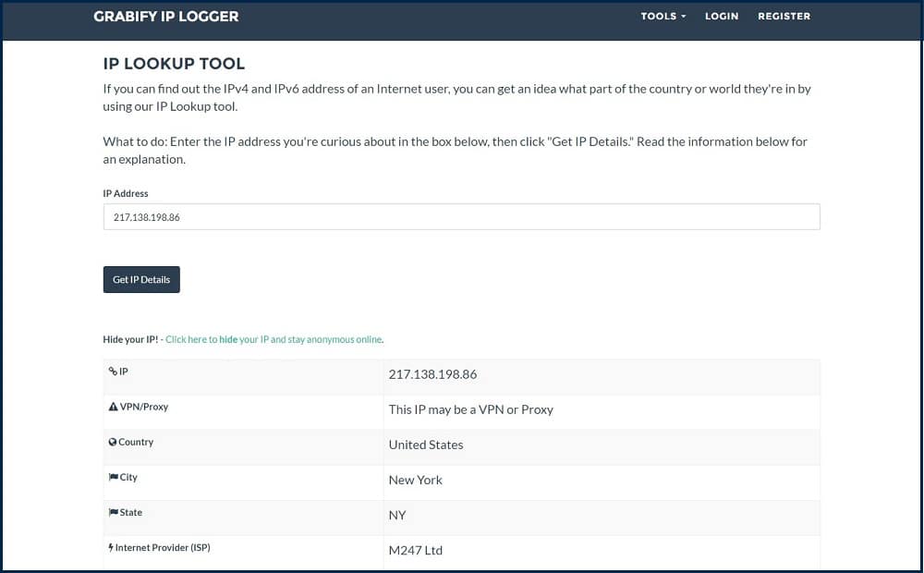Click the Grabify IP Logger logo
924x573 pixels.
click(x=165, y=16)
